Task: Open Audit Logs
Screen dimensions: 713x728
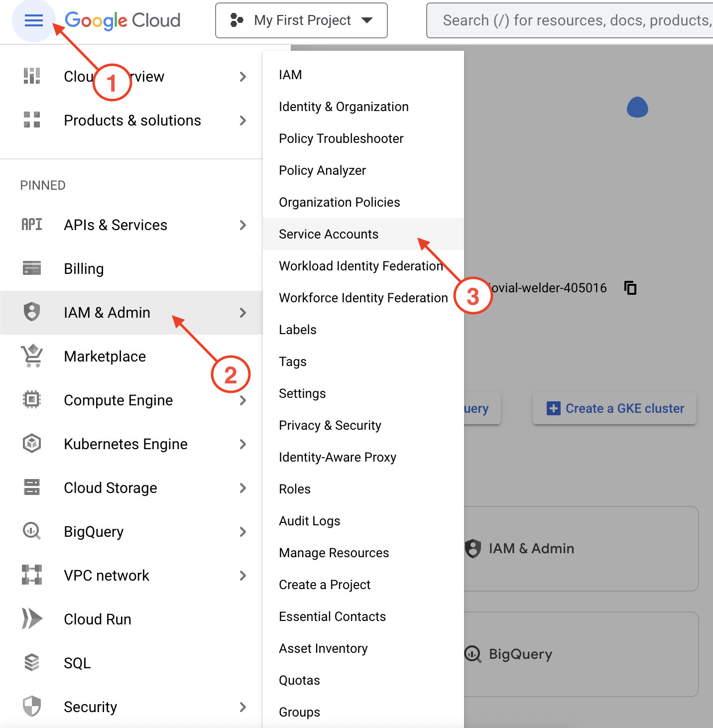Action: pyautogui.click(x=363, y=521)
